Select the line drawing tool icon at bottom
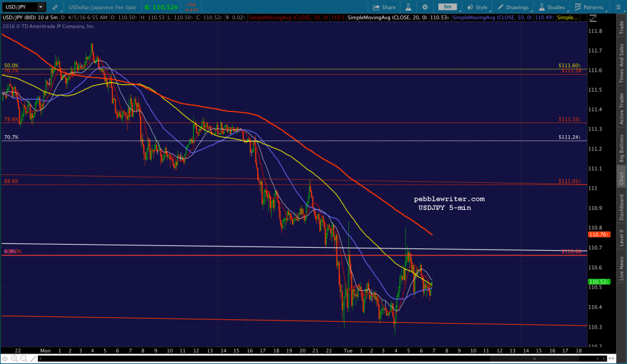Screen dimensions: 627x364 [x=33, y=358]
